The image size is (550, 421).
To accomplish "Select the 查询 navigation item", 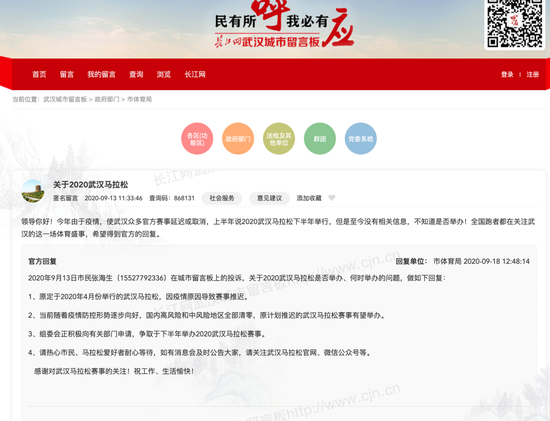I will (x=136, y=74).
